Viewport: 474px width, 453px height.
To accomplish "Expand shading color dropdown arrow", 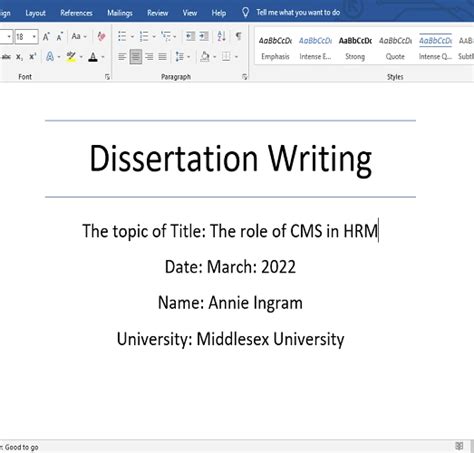I will (x=214, y=57).
